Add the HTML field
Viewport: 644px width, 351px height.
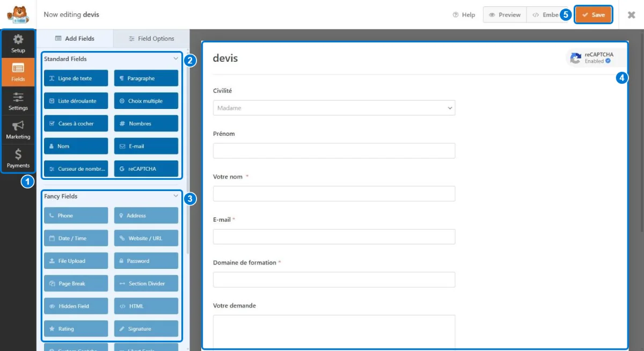coord(146,306)
